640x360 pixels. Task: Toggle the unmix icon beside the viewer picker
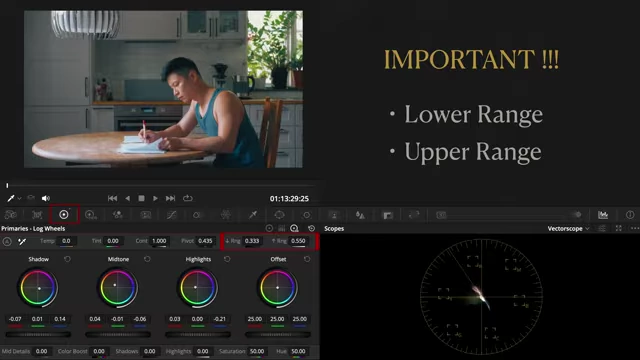[x=31, y=198]
